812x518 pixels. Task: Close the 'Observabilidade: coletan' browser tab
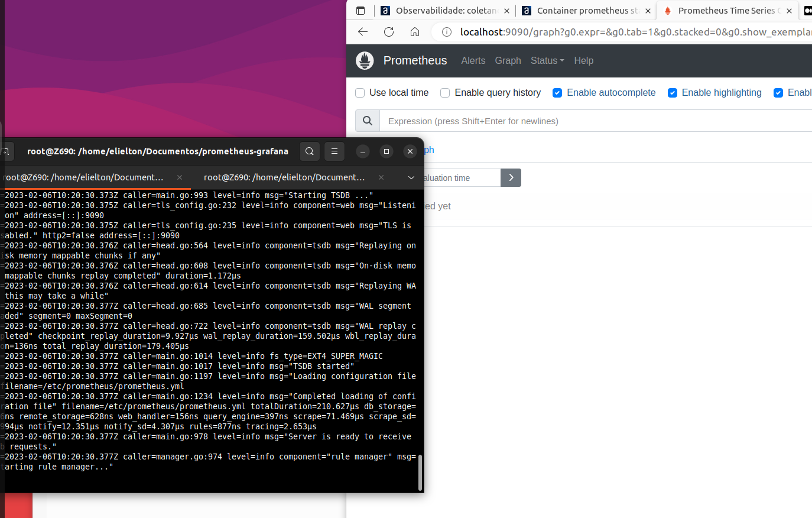coord(506,11)
